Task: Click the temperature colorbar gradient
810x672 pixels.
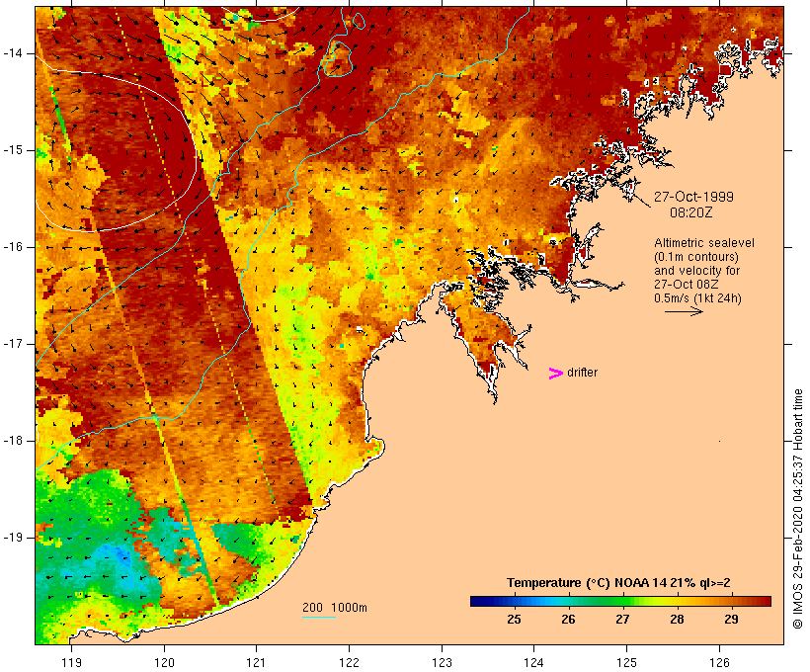Action: [x=620, y=601]
